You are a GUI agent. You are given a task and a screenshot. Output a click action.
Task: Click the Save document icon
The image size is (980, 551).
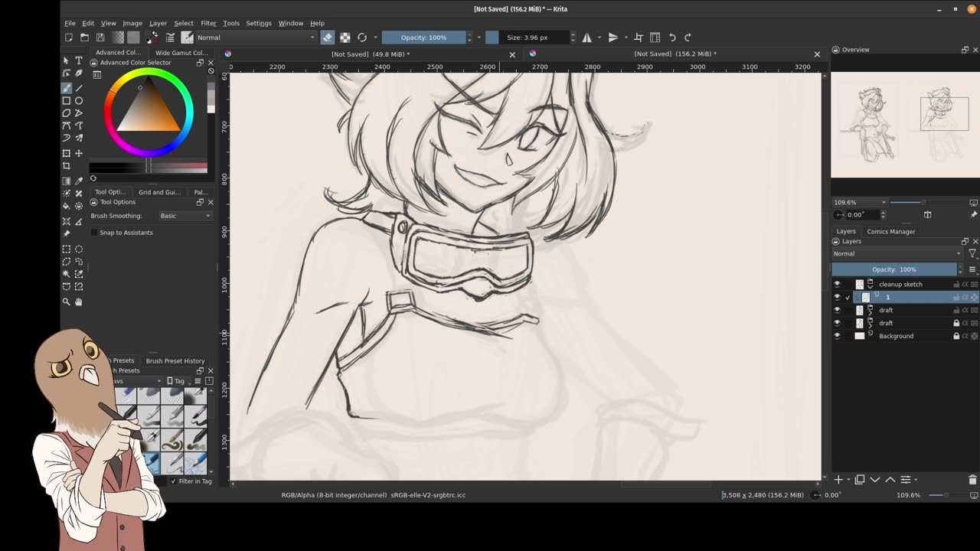pos(100,37)
